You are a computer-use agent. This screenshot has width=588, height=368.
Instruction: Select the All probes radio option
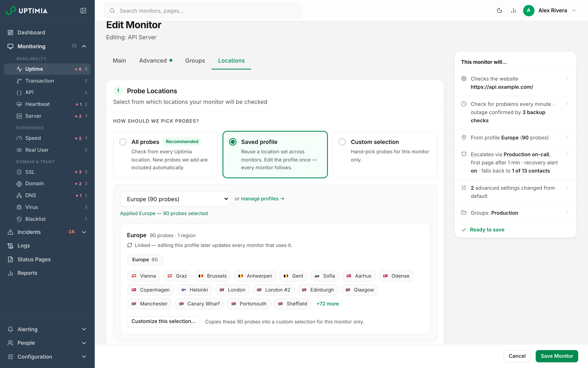pyautogui.click(x=123, y=142)
